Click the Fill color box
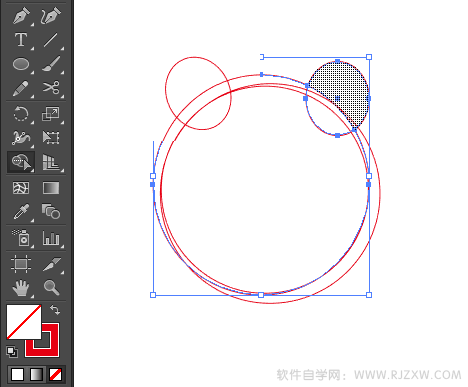Screen dimensions: 468x387 coord(24,322)
